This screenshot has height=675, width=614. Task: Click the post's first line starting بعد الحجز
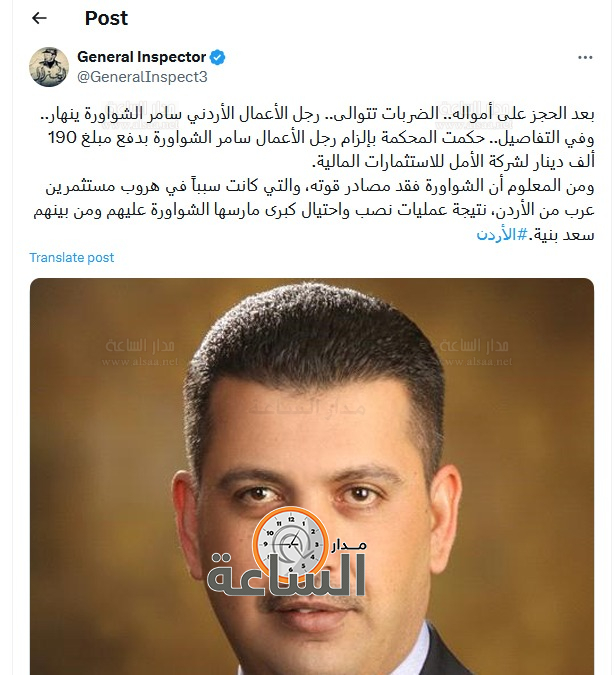tap(317, 114)
